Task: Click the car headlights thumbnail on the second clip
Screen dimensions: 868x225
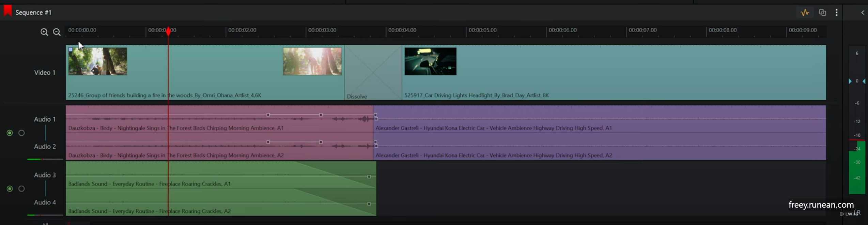Action: [431, 61]
